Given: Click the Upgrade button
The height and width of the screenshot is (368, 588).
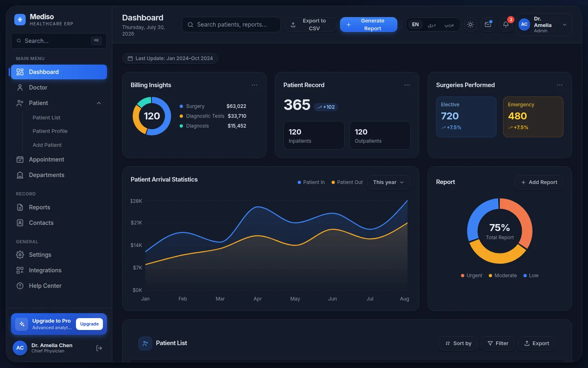Looking at the screenshot, I should point(89,324).
